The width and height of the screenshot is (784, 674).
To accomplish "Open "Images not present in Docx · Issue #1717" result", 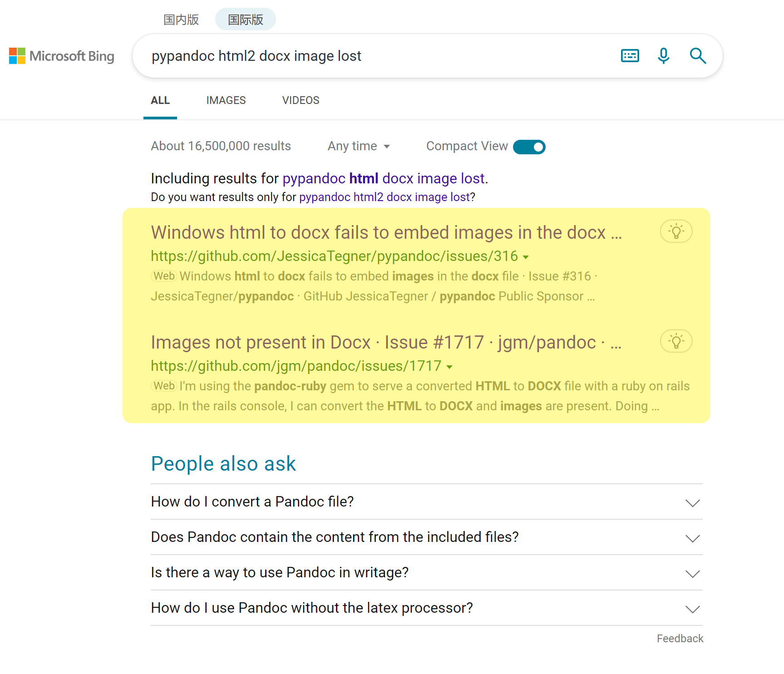I will (386, 342).
